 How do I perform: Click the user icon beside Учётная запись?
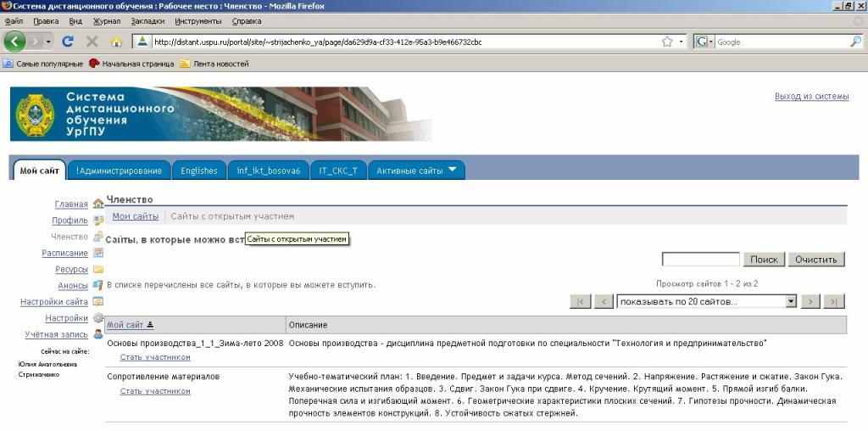(98, 334)
